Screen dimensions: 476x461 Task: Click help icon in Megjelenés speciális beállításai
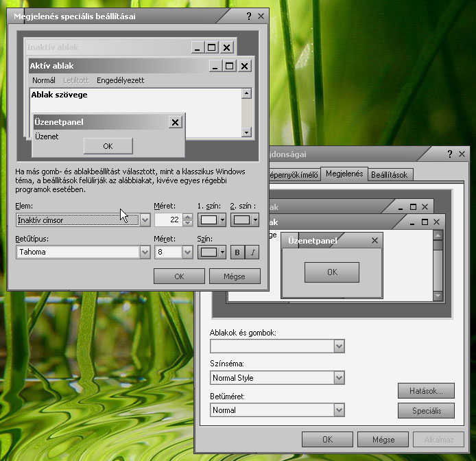tap(248, 16)
